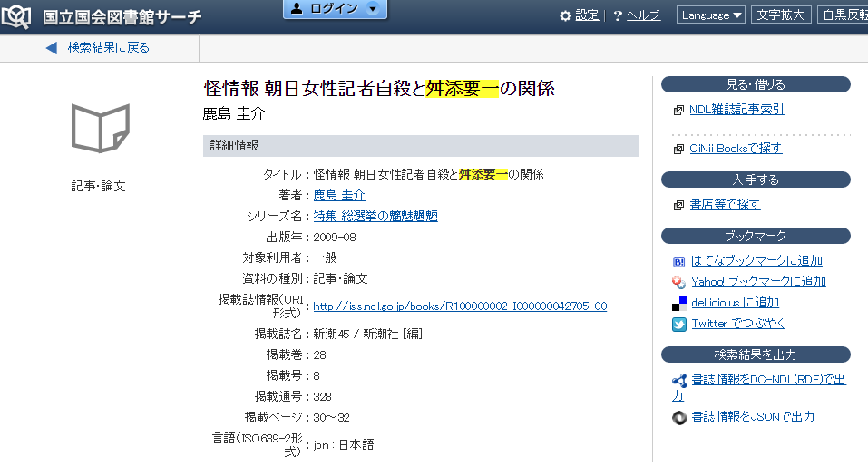Image resolution: width=868 pixels, height=466 pixels.
Task: Click the Yahoo! bookmark icon
Action: click(678, 282)
